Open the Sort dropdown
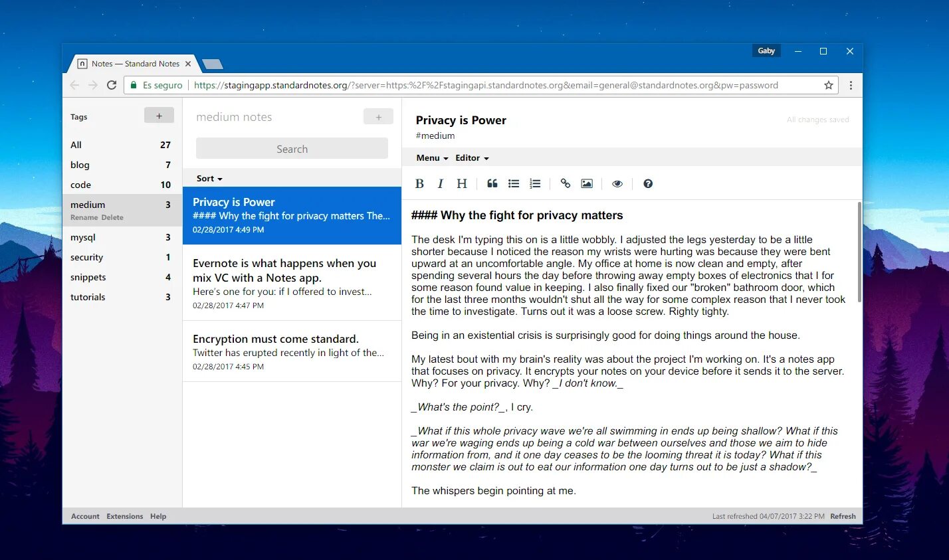The height and width of the screenshot is (560, 949). [208, 178]
